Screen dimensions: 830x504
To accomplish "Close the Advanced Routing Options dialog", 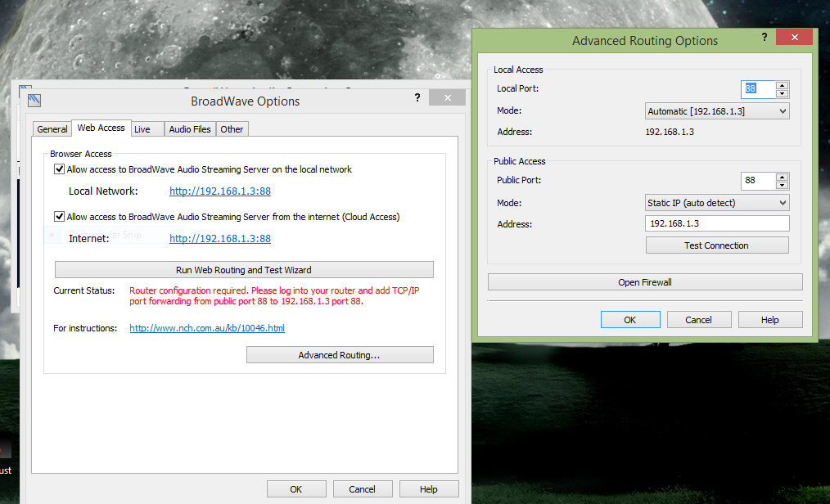I will (x=794, y=37).
